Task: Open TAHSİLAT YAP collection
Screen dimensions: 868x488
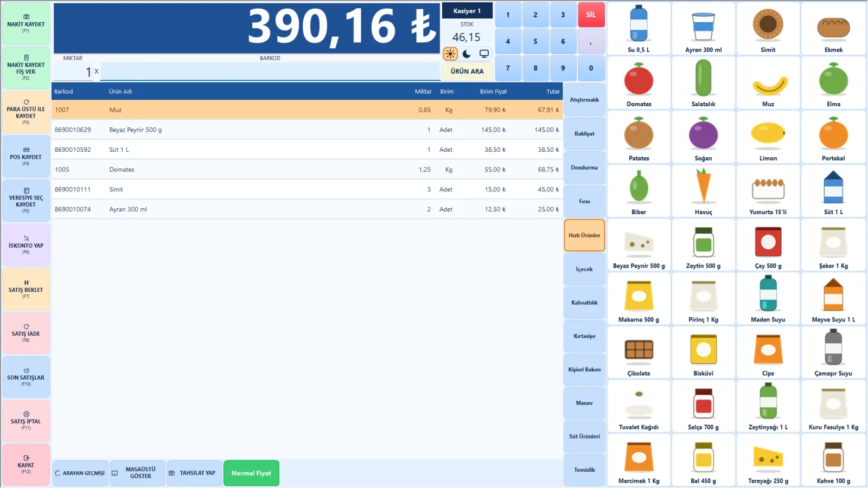Action: [x=194, y=473]
